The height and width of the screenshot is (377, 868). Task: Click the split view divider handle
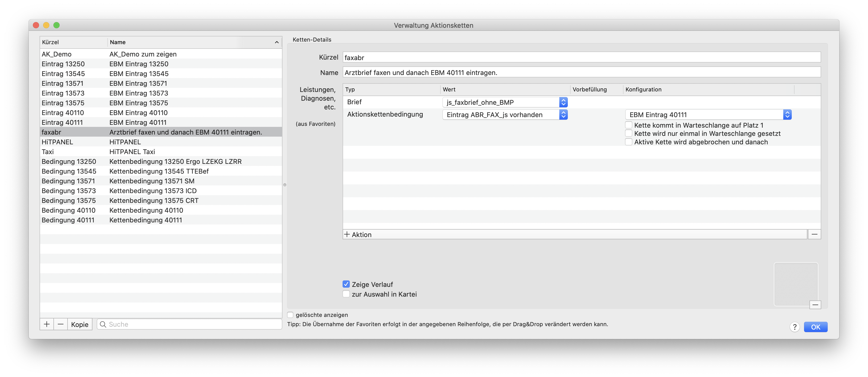[x=285, y=185]
